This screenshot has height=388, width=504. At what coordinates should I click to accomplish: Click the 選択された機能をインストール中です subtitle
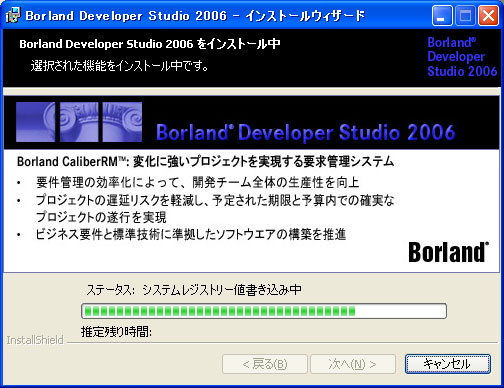pos(120,66)
